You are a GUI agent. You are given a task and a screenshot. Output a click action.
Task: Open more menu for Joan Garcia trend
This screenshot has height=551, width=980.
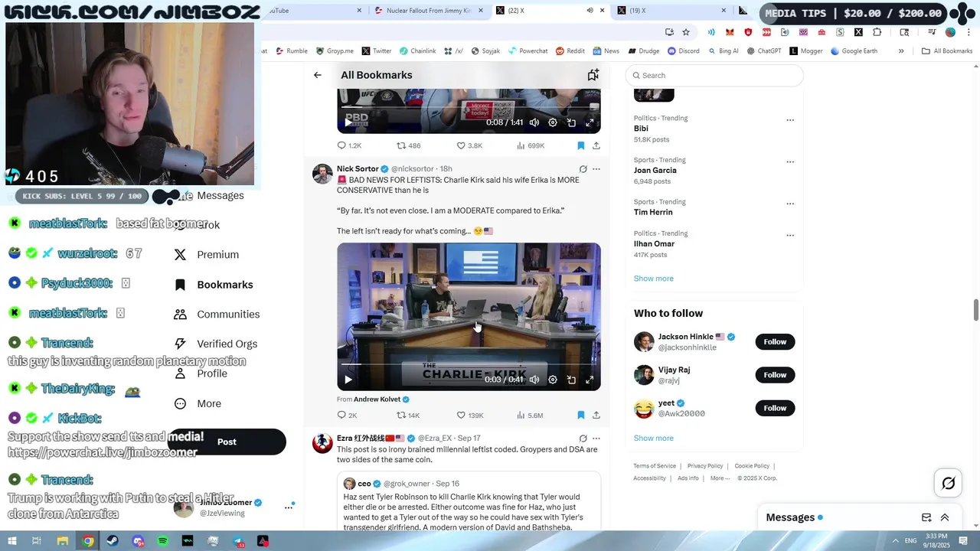[x=790, y=162]
